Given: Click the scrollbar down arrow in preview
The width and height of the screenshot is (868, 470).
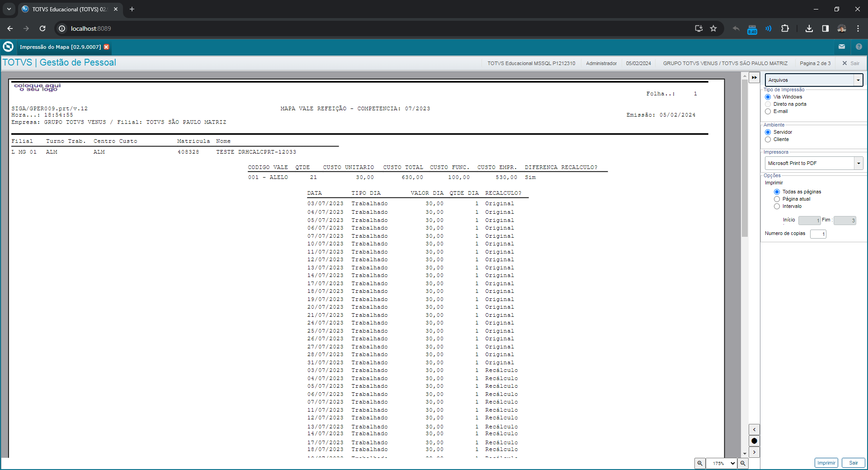Looking at the screenshot, I should 745,453.
